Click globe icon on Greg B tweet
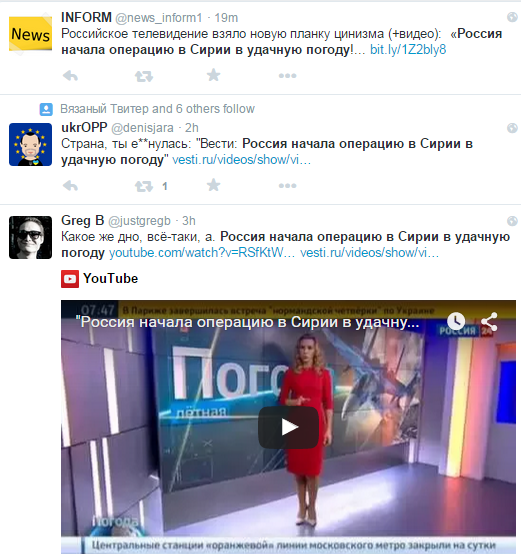The width and height of the screenshot is (521, 554). pos(512,221)
